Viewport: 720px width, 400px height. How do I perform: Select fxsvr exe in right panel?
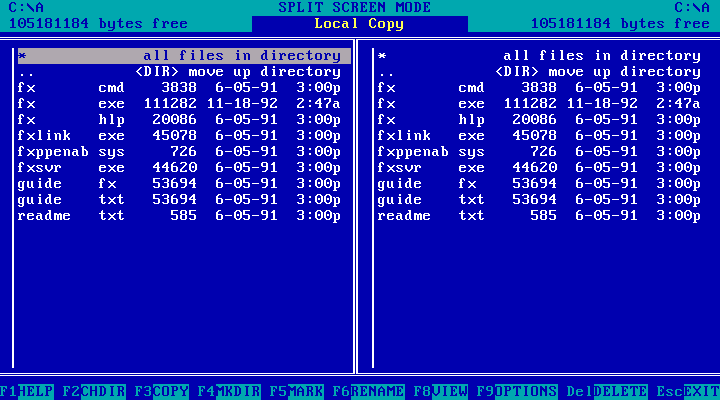(540, 168)
